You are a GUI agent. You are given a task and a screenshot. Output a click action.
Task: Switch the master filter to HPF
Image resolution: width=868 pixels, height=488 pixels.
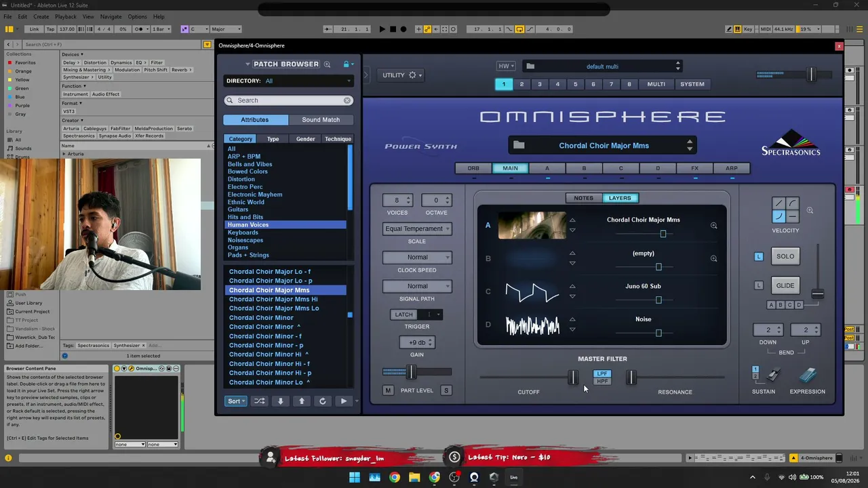coord(602,382)
